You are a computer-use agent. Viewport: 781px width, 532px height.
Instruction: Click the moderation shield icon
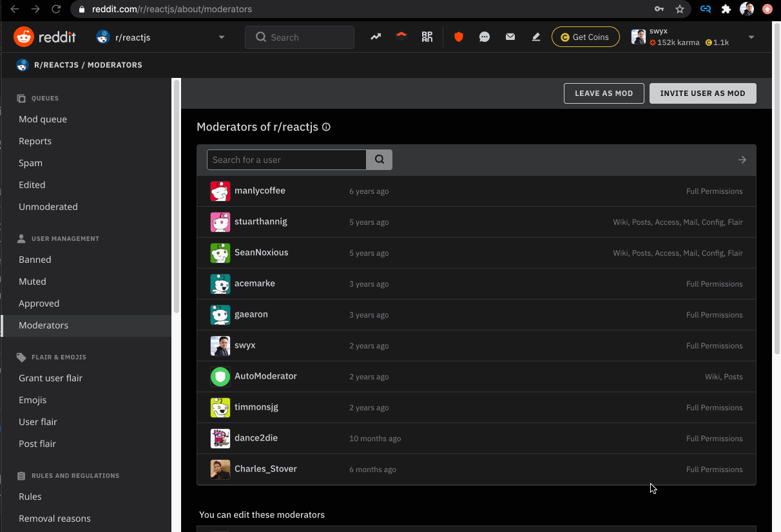pyautogui.click(x=459, y=37)
